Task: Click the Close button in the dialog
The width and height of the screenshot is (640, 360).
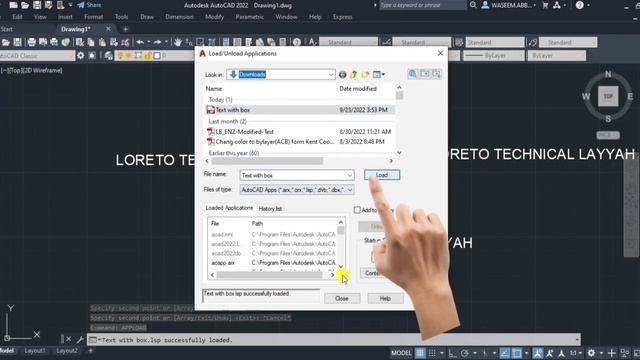Action: coord(342,298)
